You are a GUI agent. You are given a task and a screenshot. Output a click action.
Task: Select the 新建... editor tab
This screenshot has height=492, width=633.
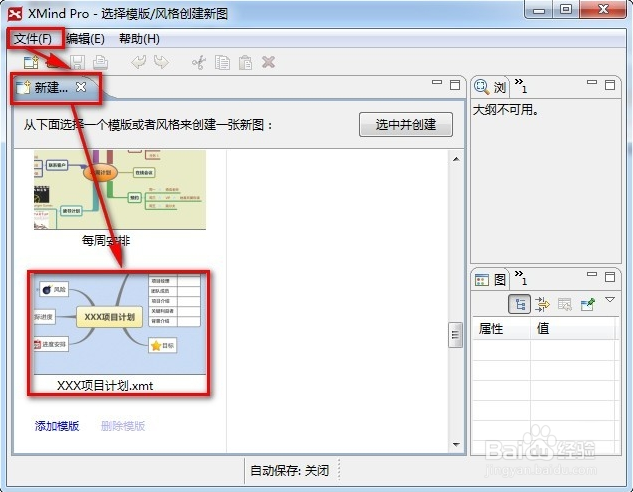[51, 87]
